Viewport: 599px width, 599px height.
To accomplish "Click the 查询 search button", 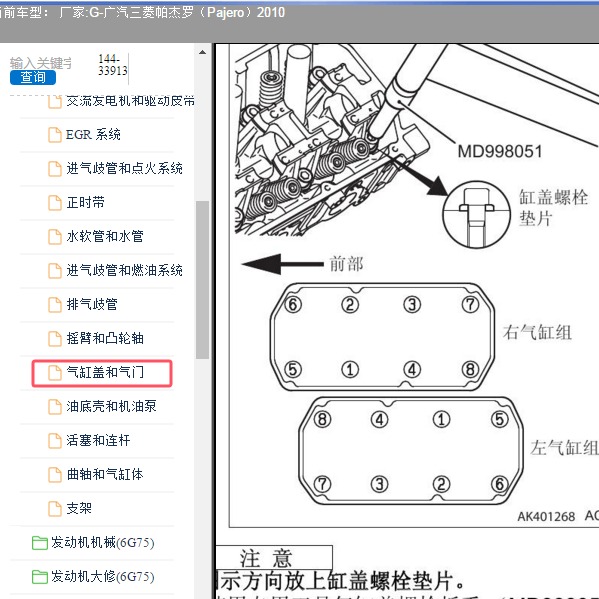I will [x=33, y=78].
